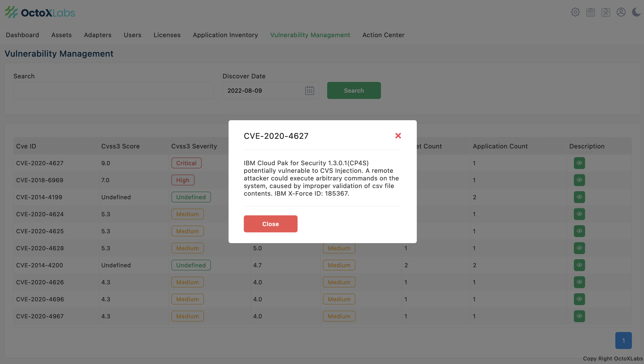Image resolution: width=644 pixels, height=364 pixels.
Task: Click Cvss3 Medium badge for CVE-2020-4628
Action: point(187,248)
